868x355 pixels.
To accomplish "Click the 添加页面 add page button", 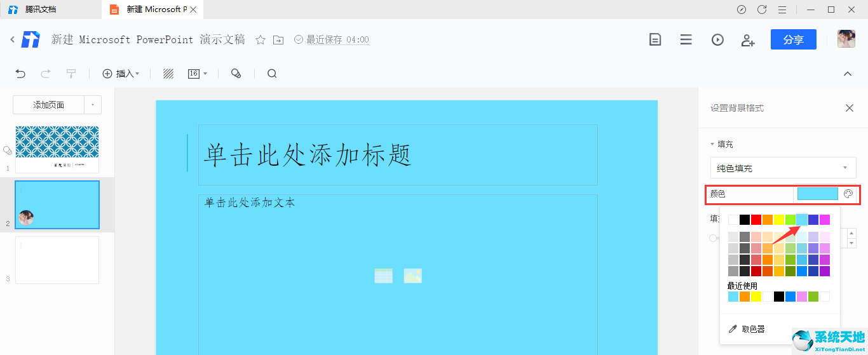I will [49, 105].
